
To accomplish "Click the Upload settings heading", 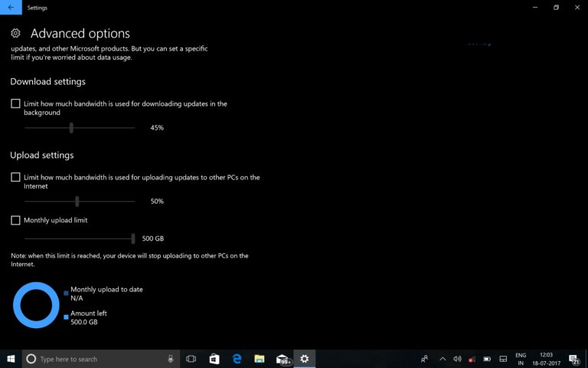I will [x=41, y=155].
